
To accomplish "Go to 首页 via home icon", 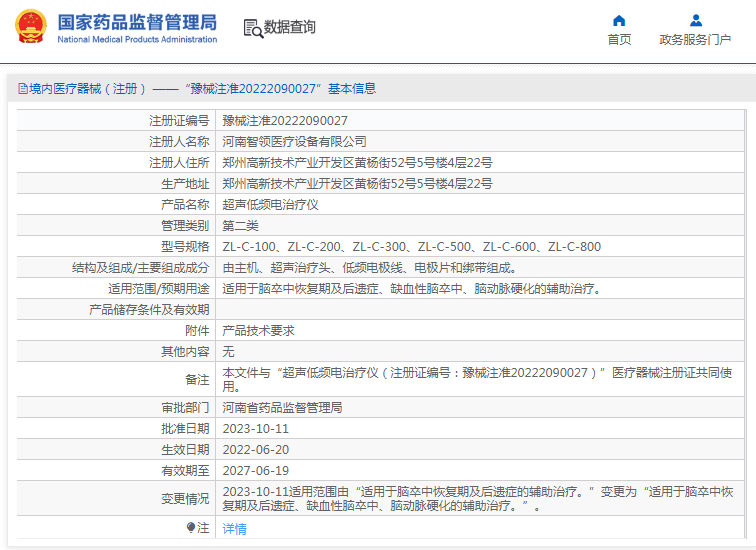I will click(x=619, y=21).
